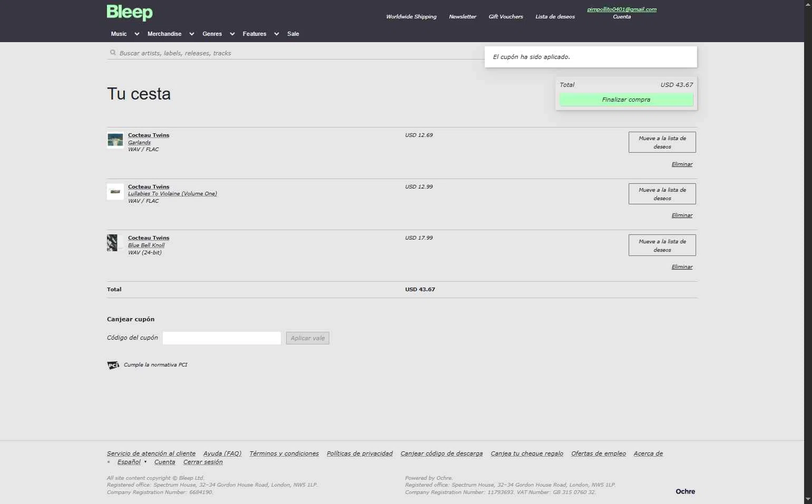
Task: Open the Merchandise menu item
Action: click(164, 34)
